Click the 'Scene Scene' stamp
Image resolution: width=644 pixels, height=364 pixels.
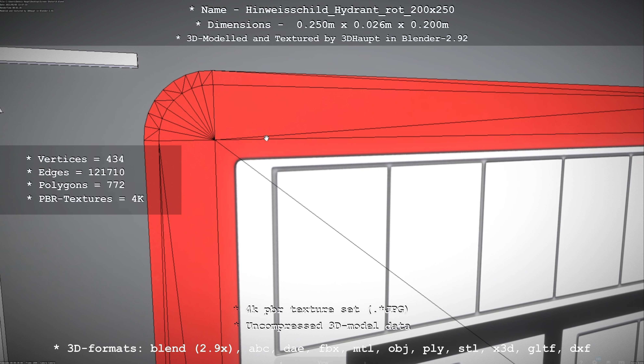[x=637, y=363]
